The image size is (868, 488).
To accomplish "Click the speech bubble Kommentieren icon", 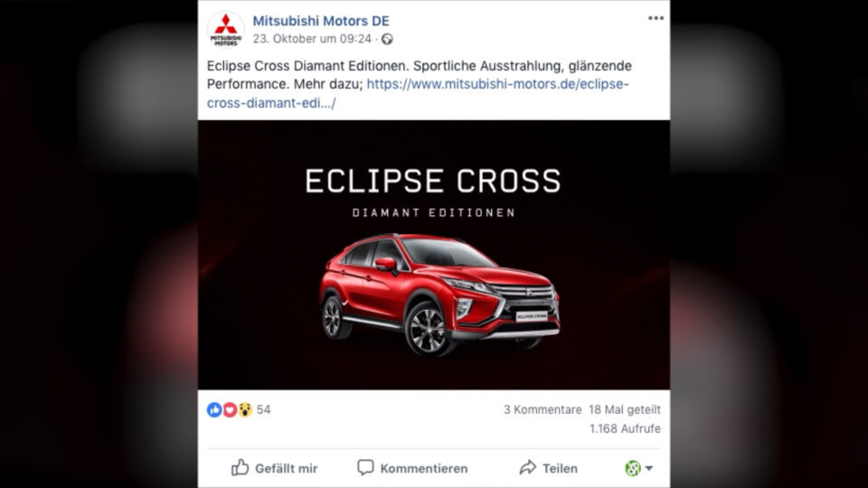I will click(365, 467).
